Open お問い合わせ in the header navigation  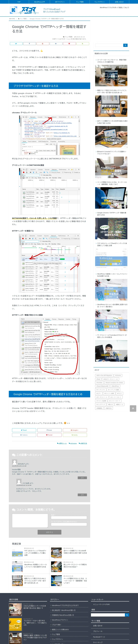[x=119, y=2]
